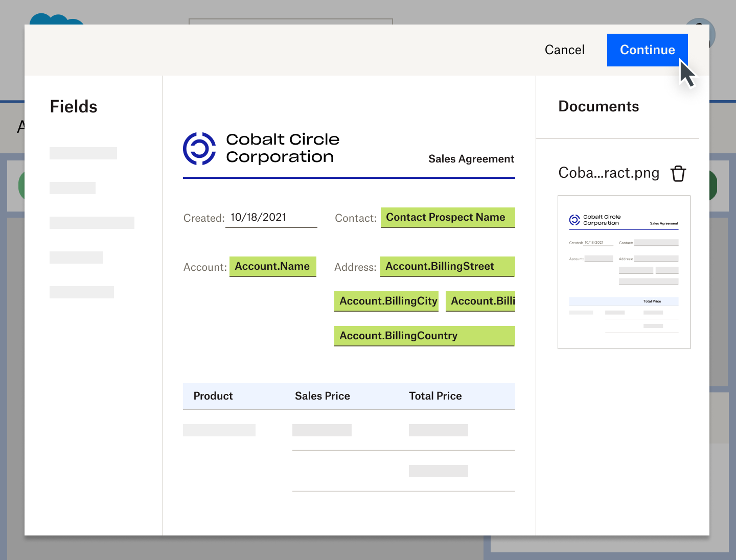Screen dimensions: 736x560
Task: Click the truncated Account.Billi field
Action: tap(480, 301)
